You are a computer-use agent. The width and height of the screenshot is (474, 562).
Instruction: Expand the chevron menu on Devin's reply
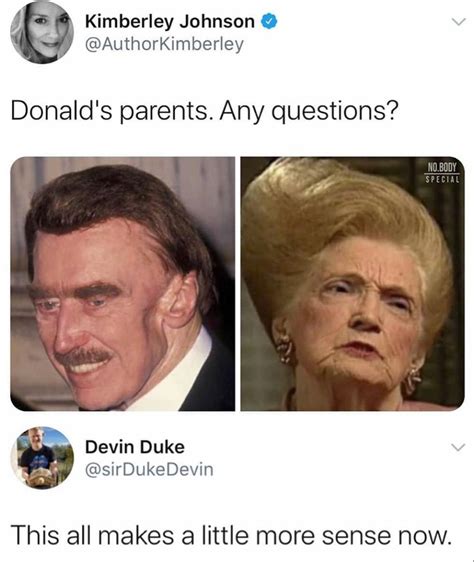click(458, 447)
